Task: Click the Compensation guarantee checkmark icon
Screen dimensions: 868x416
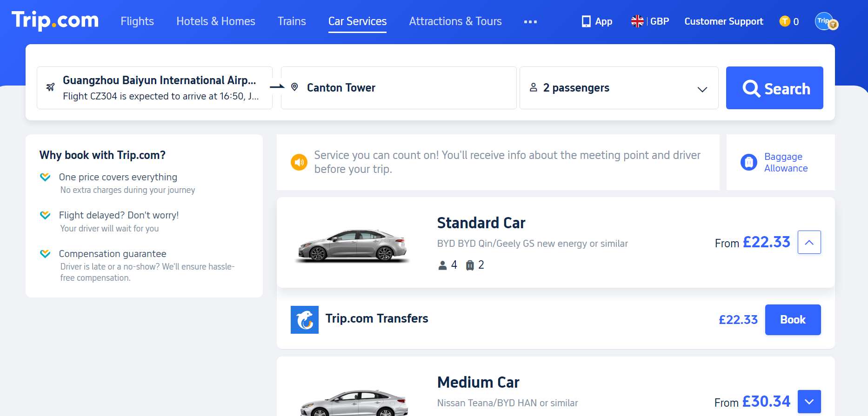Action: pos(45,254)
